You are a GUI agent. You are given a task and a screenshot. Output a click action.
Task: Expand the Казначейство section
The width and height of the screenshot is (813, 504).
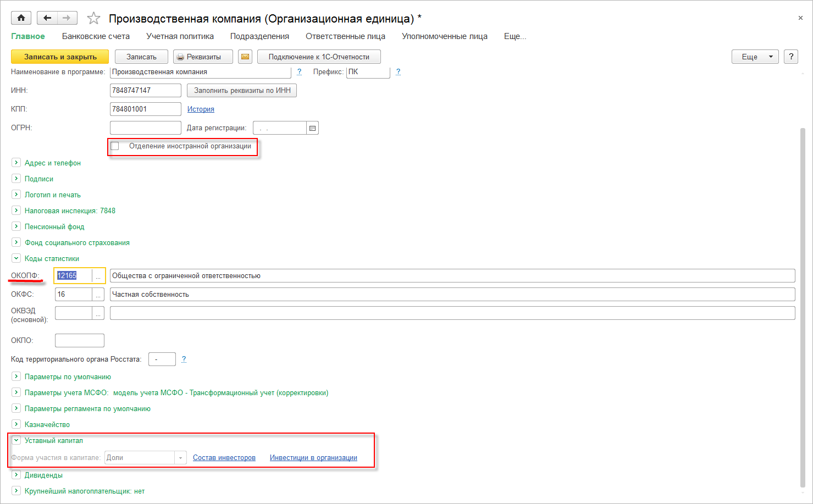pos(16,424)
